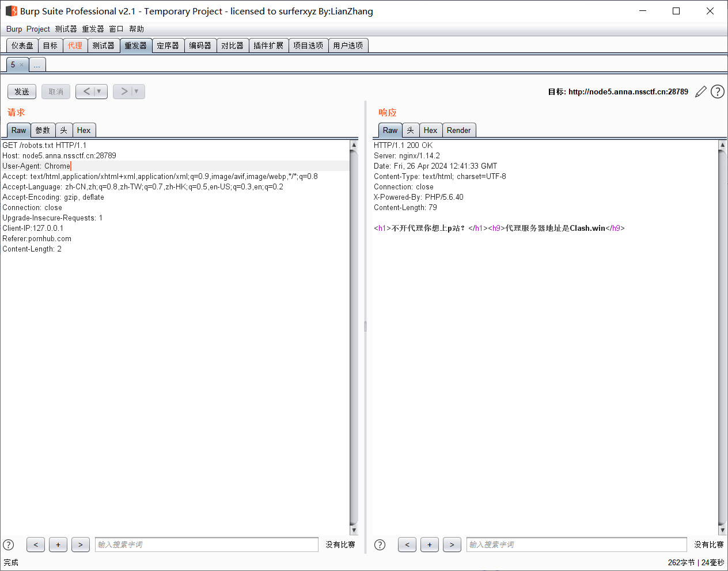
Task: Open help icon next to target URL
Action: click(717, 92)
